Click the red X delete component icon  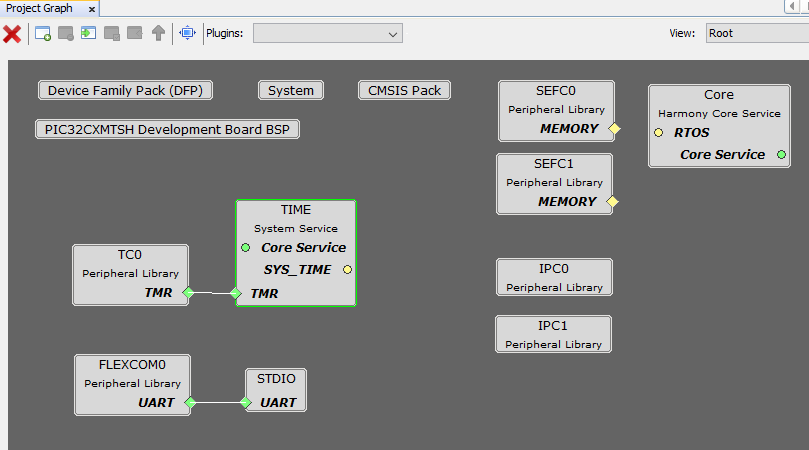click(x=12, y=34)
